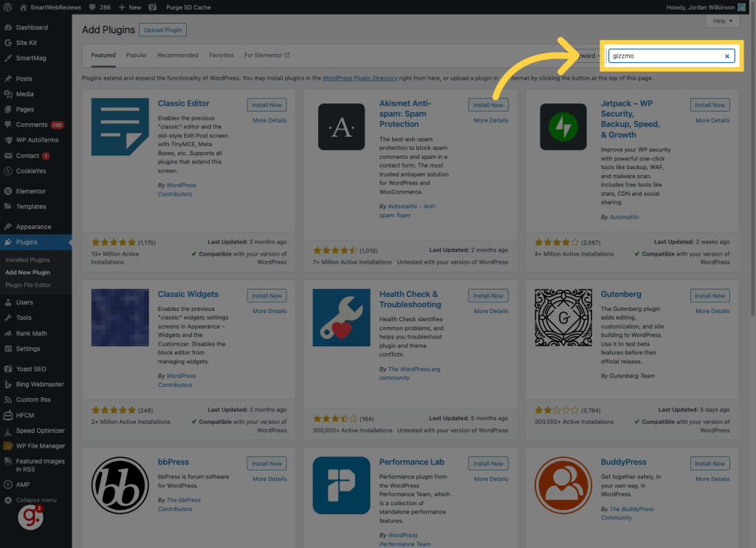
Task: Click the Upload Plugin button
Action: 162,30
